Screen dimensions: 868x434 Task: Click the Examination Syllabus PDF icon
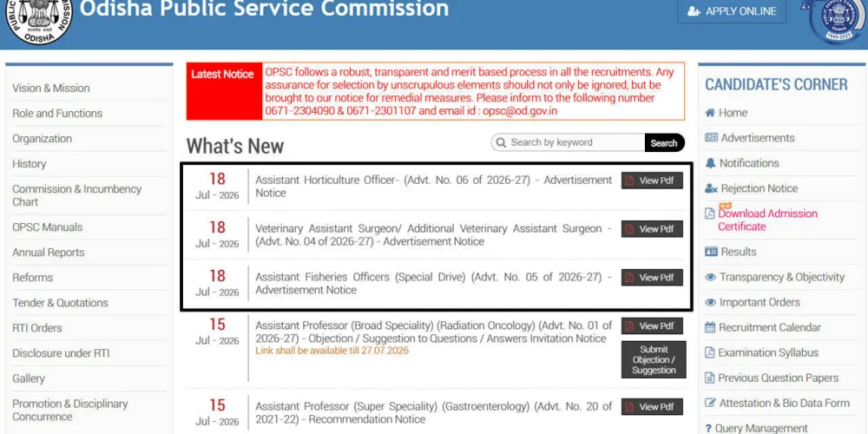point(710,352)
